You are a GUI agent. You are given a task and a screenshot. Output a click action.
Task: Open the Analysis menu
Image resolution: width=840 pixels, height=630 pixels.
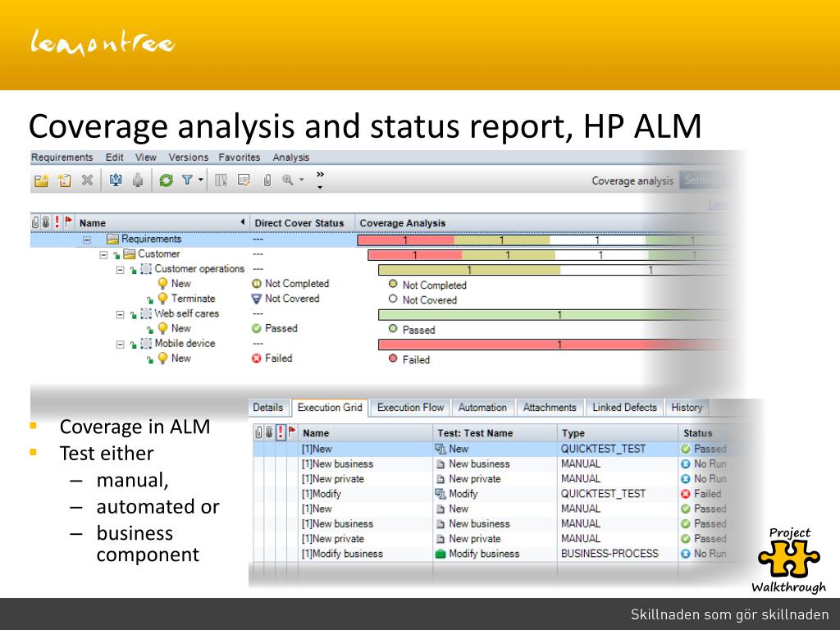(x=291, y=157)
